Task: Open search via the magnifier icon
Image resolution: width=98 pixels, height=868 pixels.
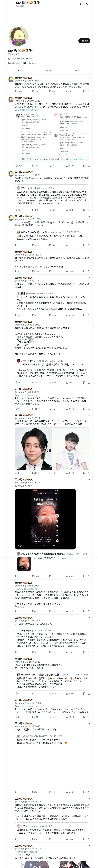Action: (88, 4)
